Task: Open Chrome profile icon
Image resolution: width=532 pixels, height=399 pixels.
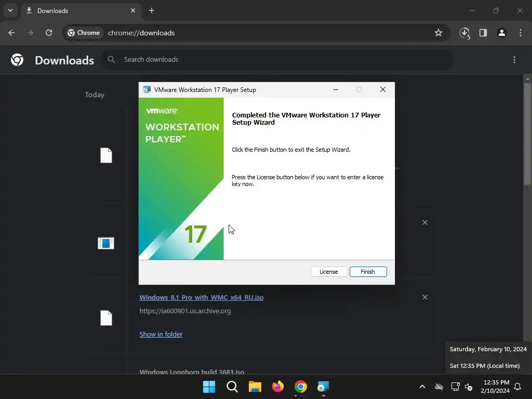Action: (x=502, y=33)
